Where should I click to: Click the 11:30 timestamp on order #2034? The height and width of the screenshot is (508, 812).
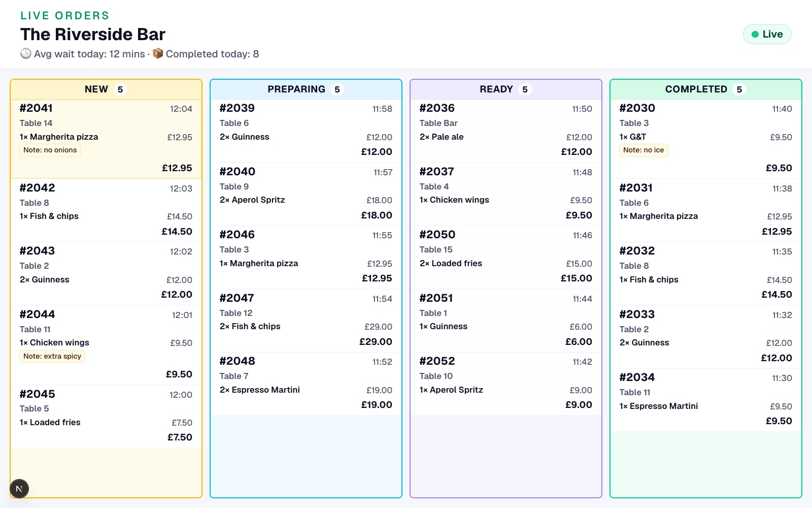click(x=782, y=378)
